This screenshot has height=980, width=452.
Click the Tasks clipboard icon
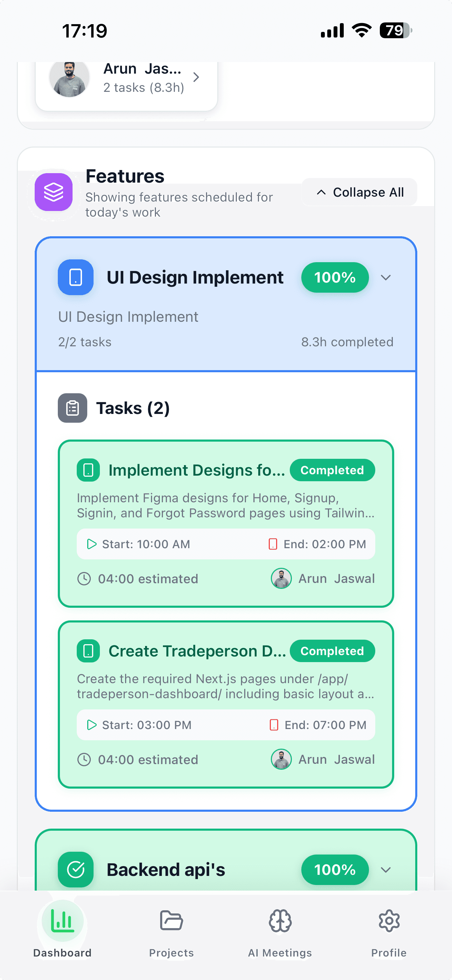[72, 408]
